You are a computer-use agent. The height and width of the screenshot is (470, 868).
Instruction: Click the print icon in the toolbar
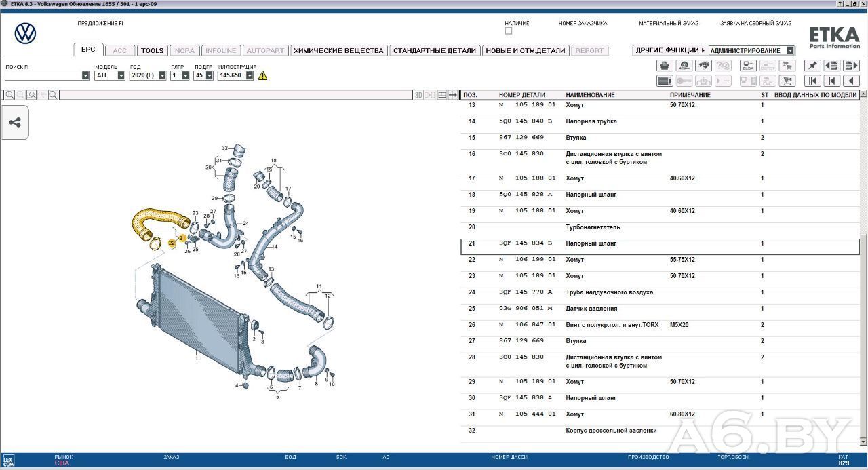pos(665,66)
